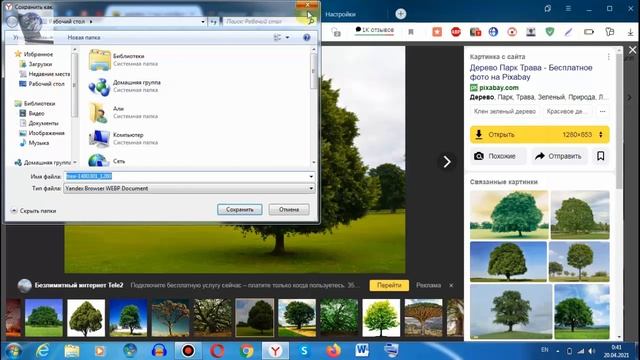Open the Имя файла history dropdown arrow
The width and height of the screenshot is (640, 360).
[x=311, y=176]
